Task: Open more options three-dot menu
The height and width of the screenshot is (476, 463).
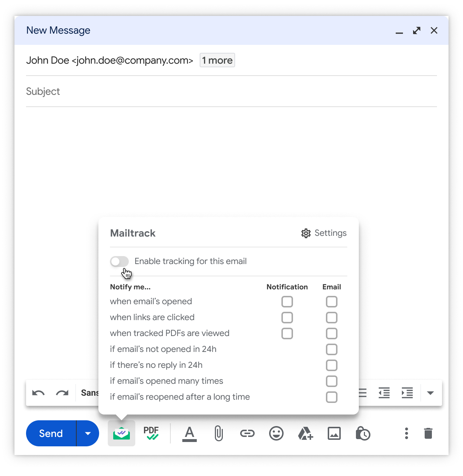Action: tap(407, 433)
